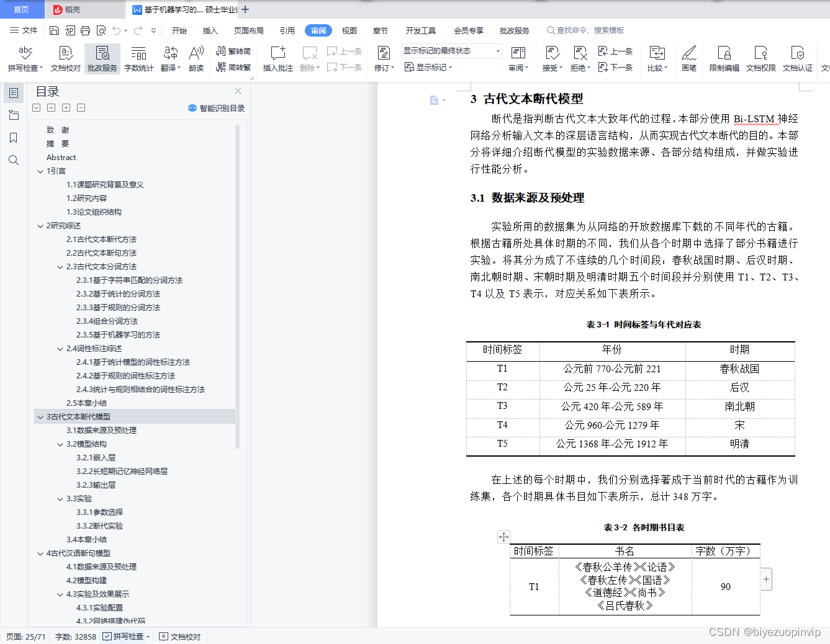This screenshot has height=644, width=830.
Task: Open the 文件 menu
Action: [x=24, y=30]
